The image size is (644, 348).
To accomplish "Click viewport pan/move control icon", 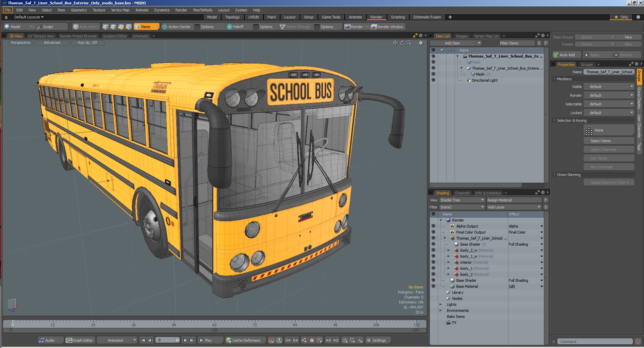I will 396,43.
